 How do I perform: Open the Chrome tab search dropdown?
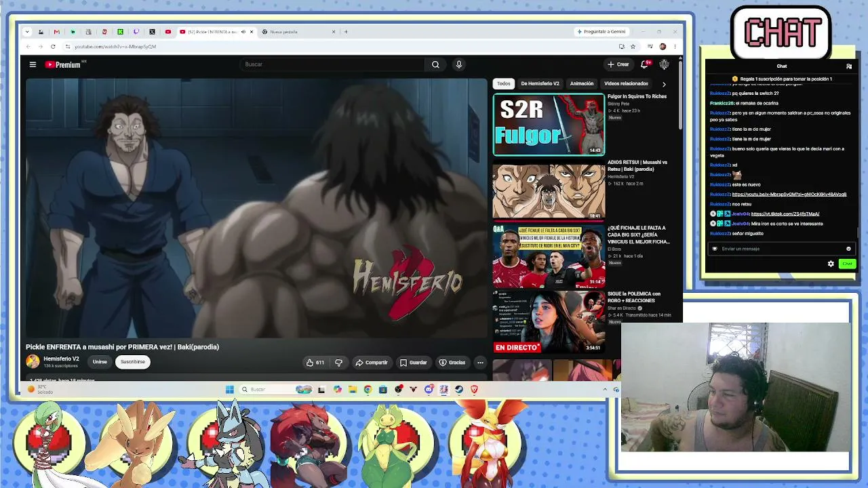point(27,32)
